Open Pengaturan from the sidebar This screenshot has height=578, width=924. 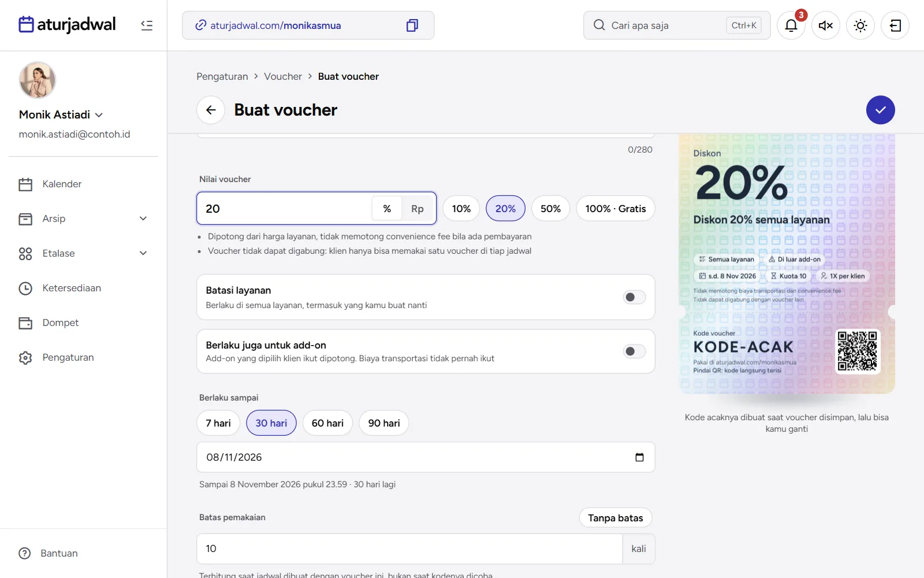coord(83,357)
